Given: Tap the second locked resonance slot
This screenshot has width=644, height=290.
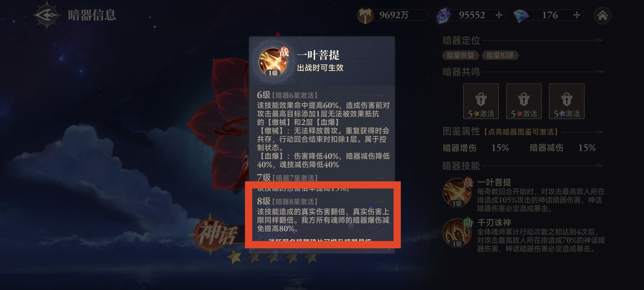Looking at the screenshot, I should 524,101.
